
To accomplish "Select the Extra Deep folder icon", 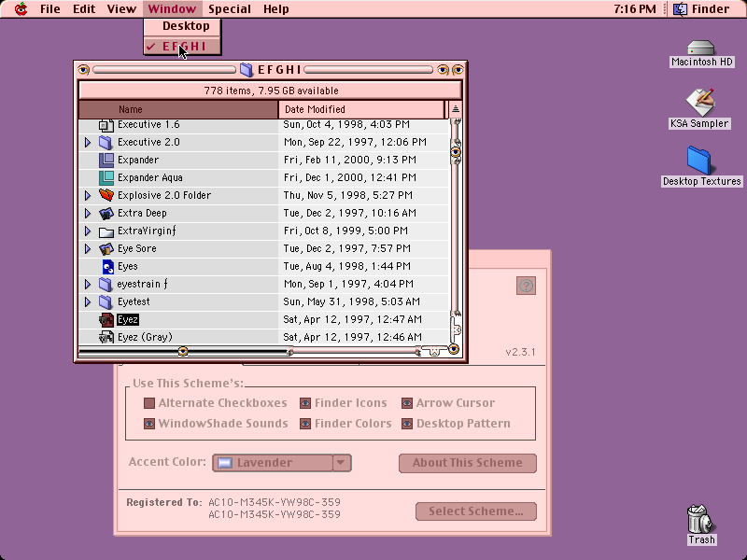I will [x=106, y=213].
